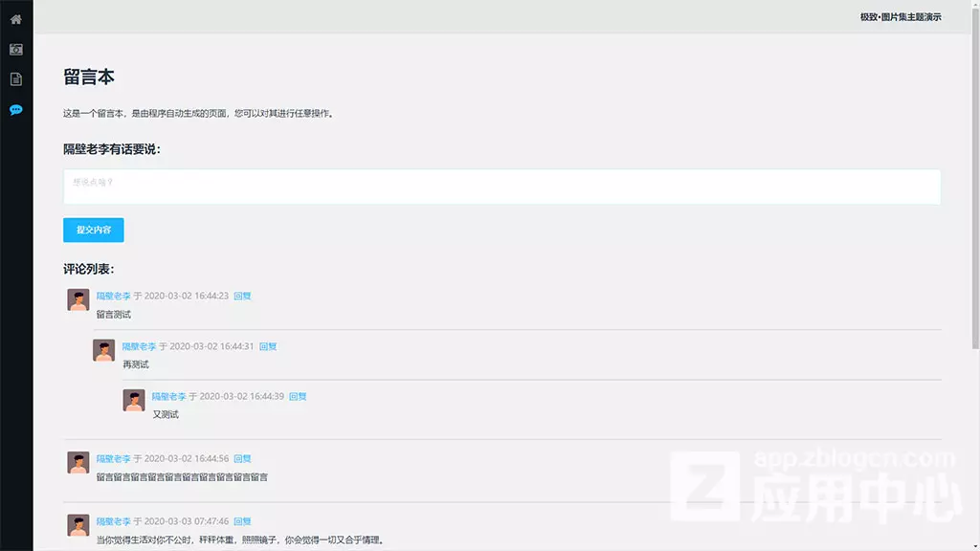Click the avatar of the 2020-03-03 comment
Screen dimensions: 980x551
coord(78,524)
